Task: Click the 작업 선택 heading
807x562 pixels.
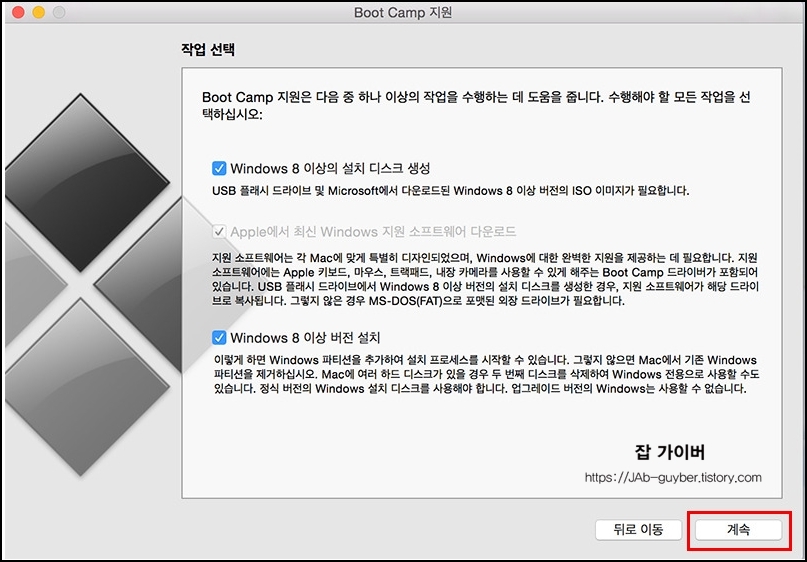Action: pos(208,49)
